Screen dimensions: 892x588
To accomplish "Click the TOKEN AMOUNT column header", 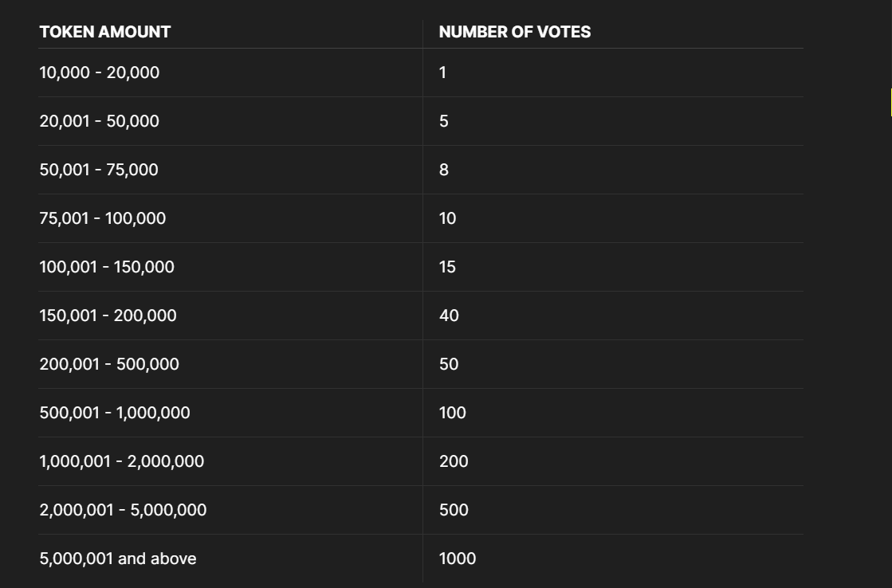I will click(105, 32).
